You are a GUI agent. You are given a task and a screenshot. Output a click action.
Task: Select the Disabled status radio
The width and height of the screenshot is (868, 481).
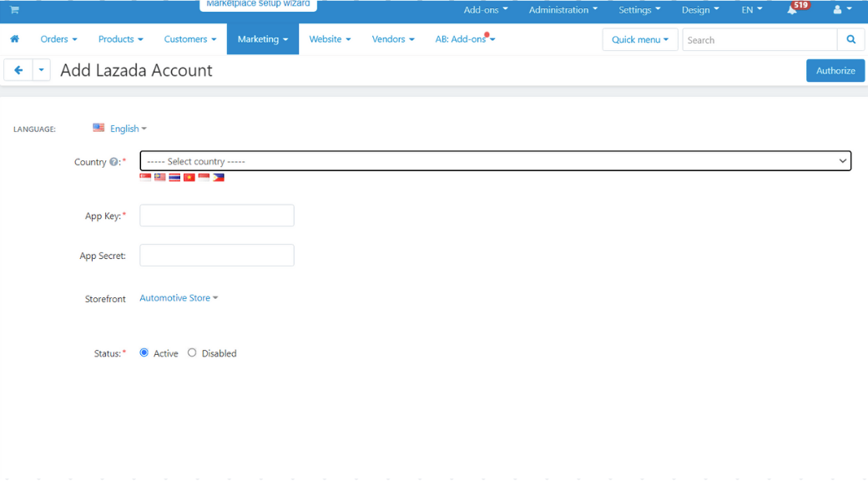point(192,352)
